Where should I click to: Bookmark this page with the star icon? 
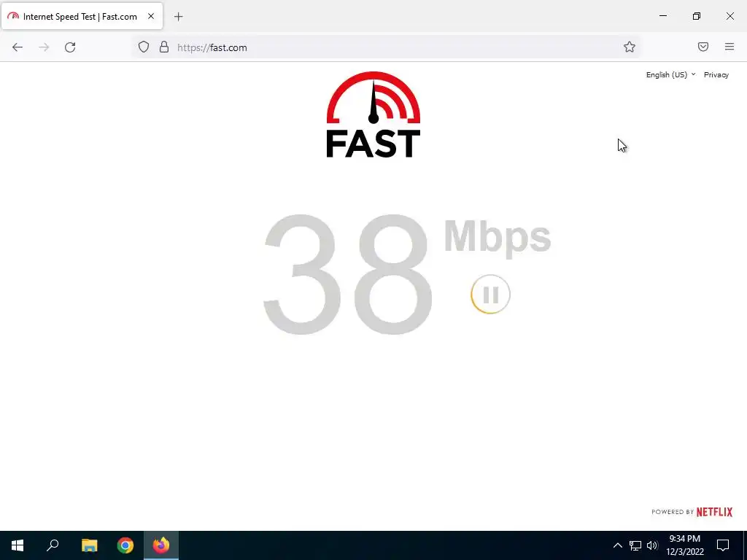point(630,47)
